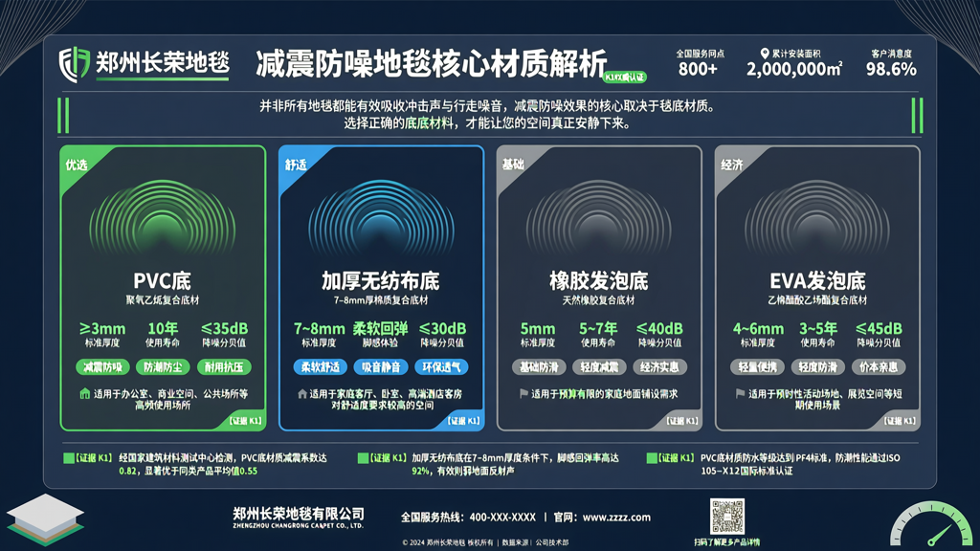Click the 98.6% customer satisfaction figure
The image size is (980, 551).
click(891, 69)
